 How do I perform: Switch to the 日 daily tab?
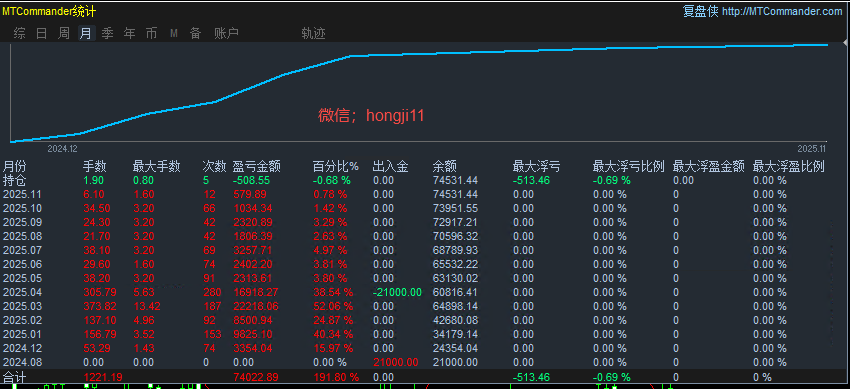click(x=42, y=34)
